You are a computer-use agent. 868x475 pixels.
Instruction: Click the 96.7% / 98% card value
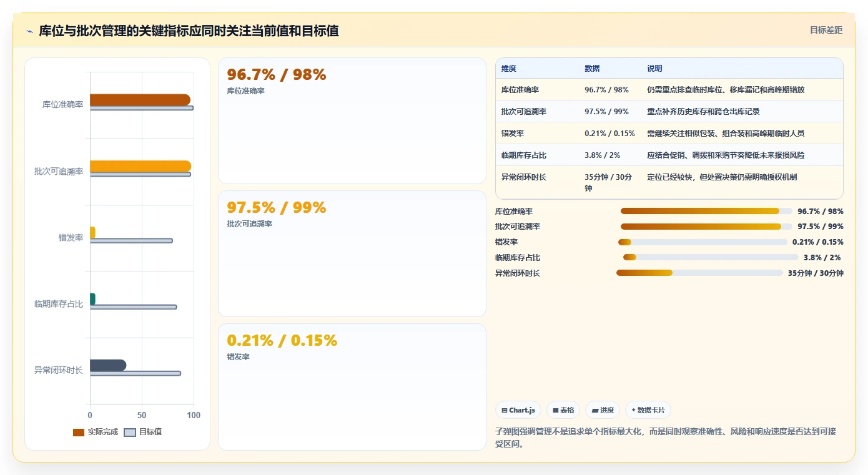tap(277, 75)
